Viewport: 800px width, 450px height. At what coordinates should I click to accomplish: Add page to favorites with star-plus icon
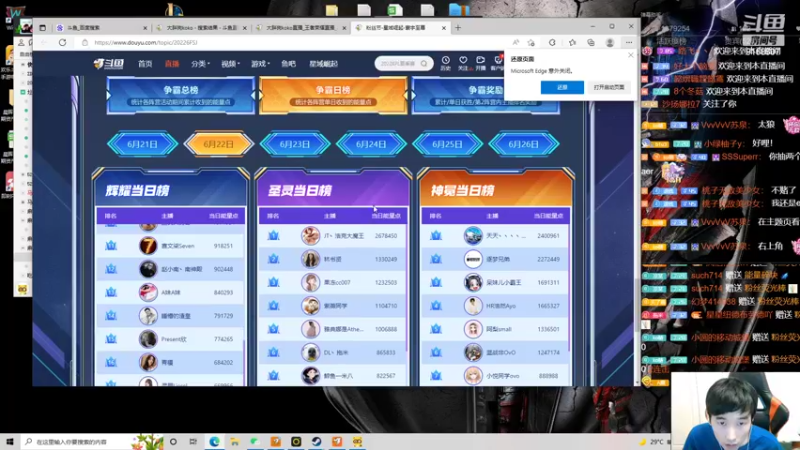tap(531, 42)
